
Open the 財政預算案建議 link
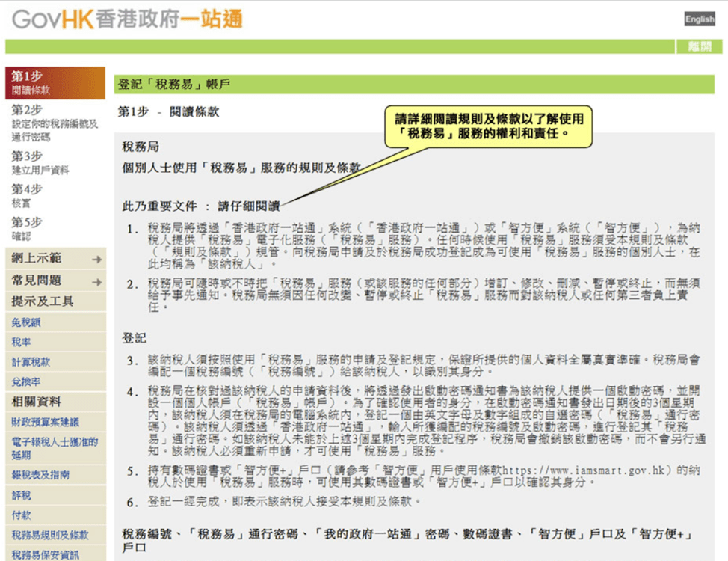(x=46, y=422)
